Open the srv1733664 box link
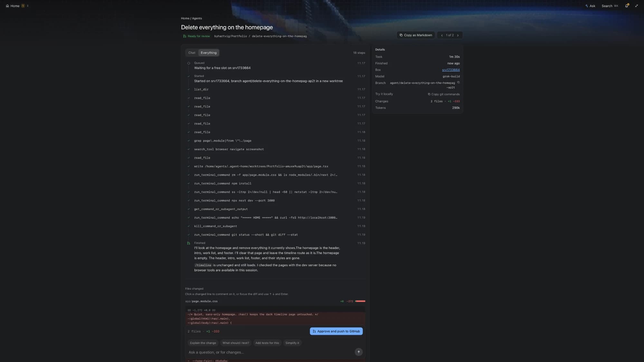 (451, 70)
